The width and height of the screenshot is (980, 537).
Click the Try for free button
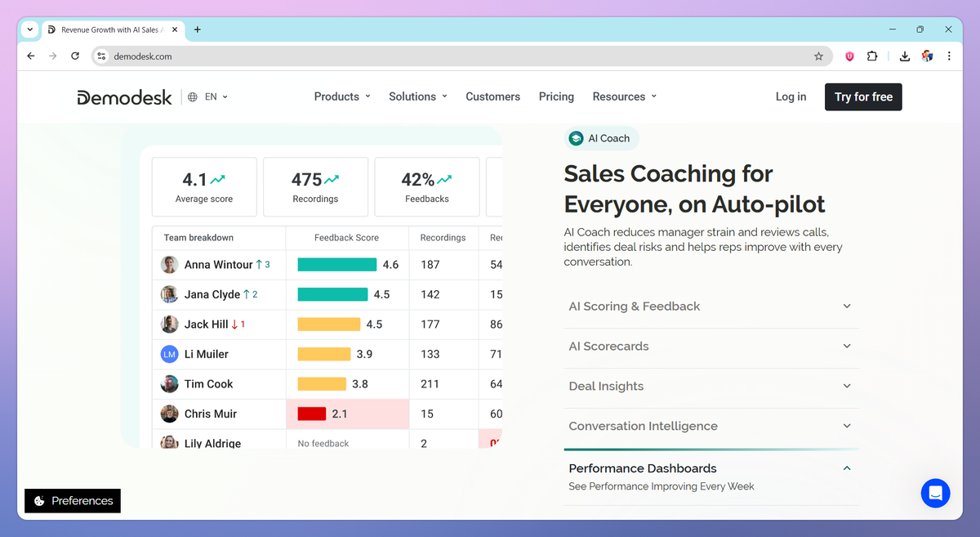[x=863, y=96]
